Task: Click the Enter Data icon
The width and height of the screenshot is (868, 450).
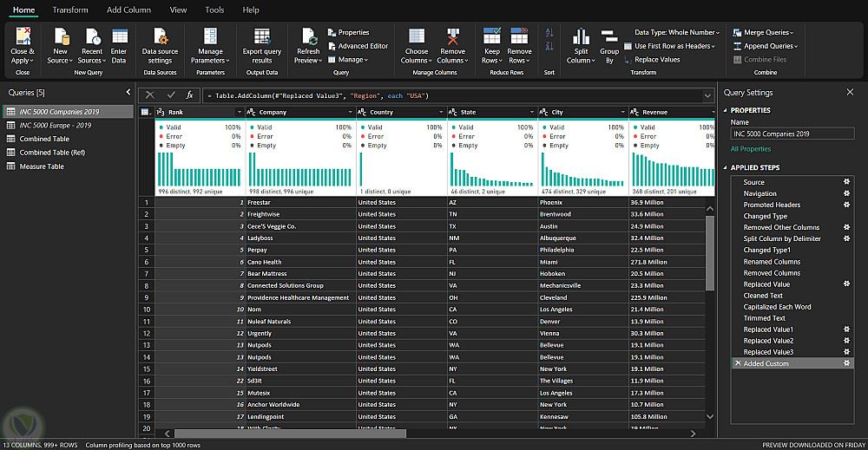Action: click(119, 36)
